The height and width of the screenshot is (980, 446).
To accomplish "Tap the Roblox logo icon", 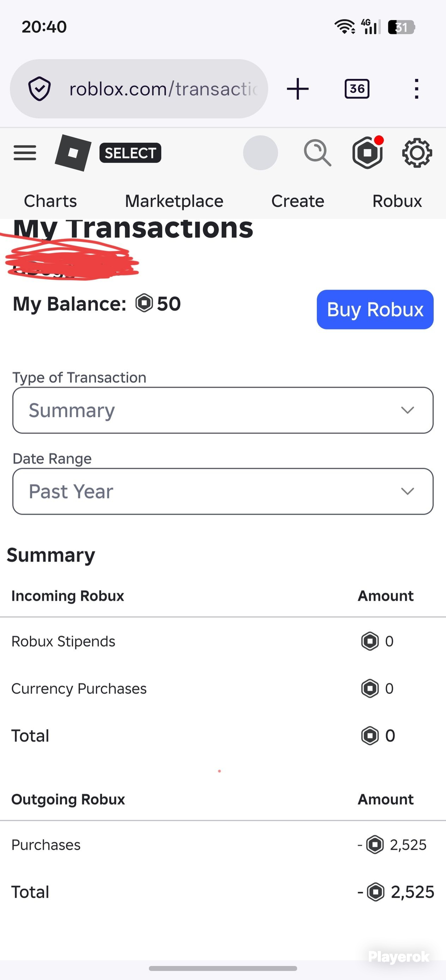I will 73,153.
